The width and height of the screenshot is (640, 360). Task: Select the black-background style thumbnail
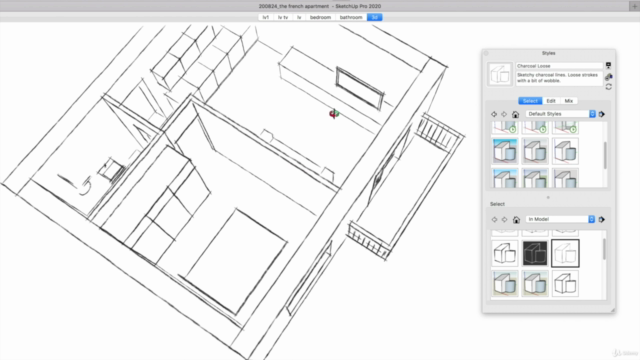(535, 253)
